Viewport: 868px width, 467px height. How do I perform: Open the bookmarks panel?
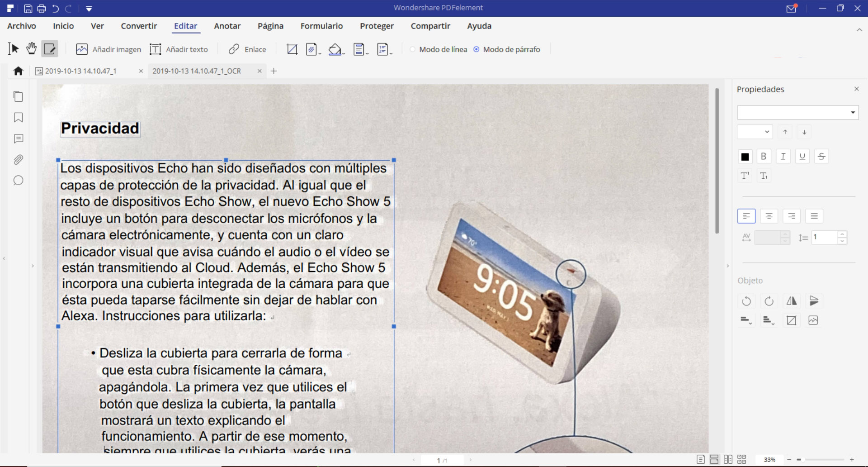coord(18,118)
